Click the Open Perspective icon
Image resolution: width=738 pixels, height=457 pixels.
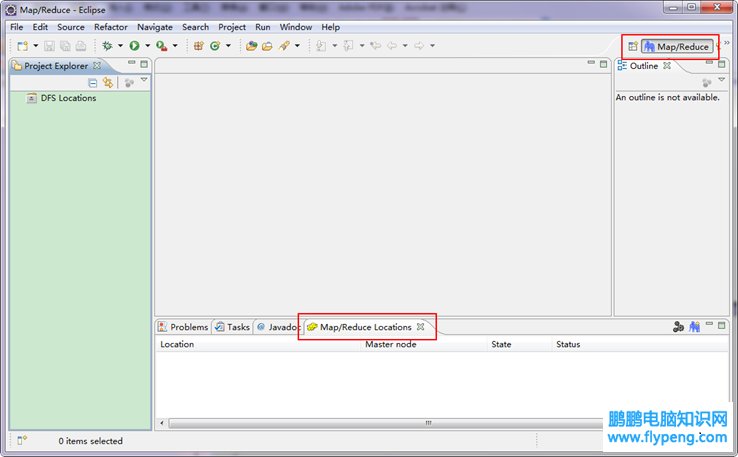tap(633, 46)
